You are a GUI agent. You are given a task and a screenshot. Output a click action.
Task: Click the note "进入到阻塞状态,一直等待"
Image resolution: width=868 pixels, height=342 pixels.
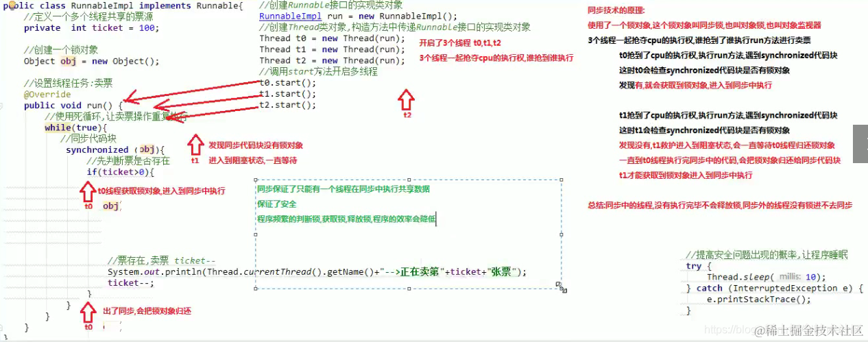coord(252,160)
